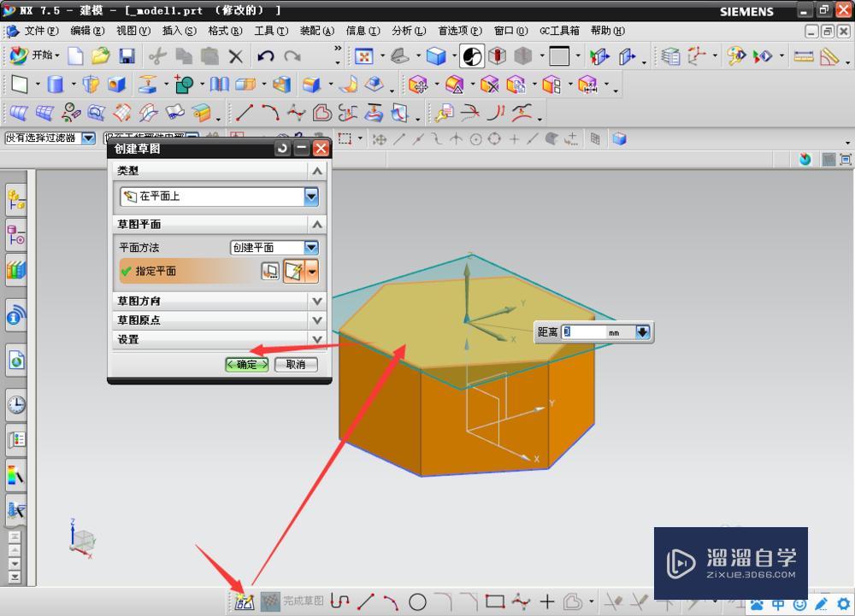Open the 文件(F) menu
Viewport: 855px width, 616px height.
[x=41, y=31]
